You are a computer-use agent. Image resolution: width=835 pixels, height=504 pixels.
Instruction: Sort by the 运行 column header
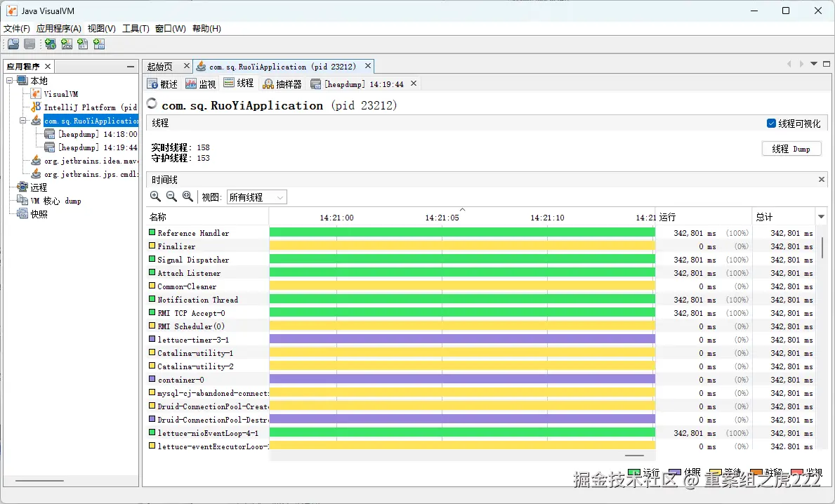pos(703,217)
